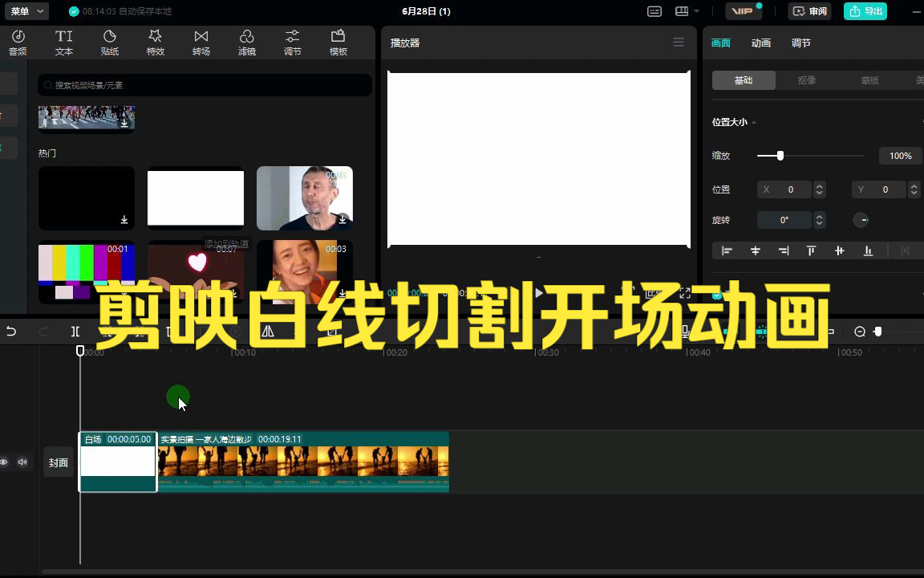Click the timeline zoom slider handle
Screen dimensions: 924x578
pos(878,332)
